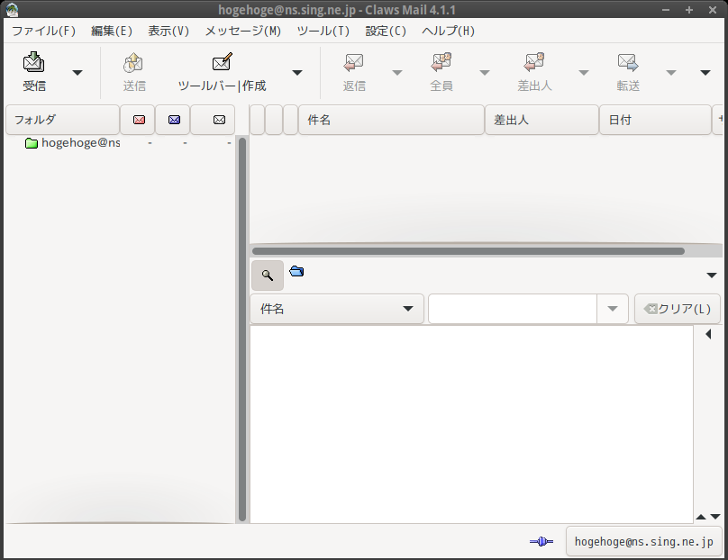Open the 設定(C) menu
The height and width of the screenshot is (560, 728).
[386, 32]
